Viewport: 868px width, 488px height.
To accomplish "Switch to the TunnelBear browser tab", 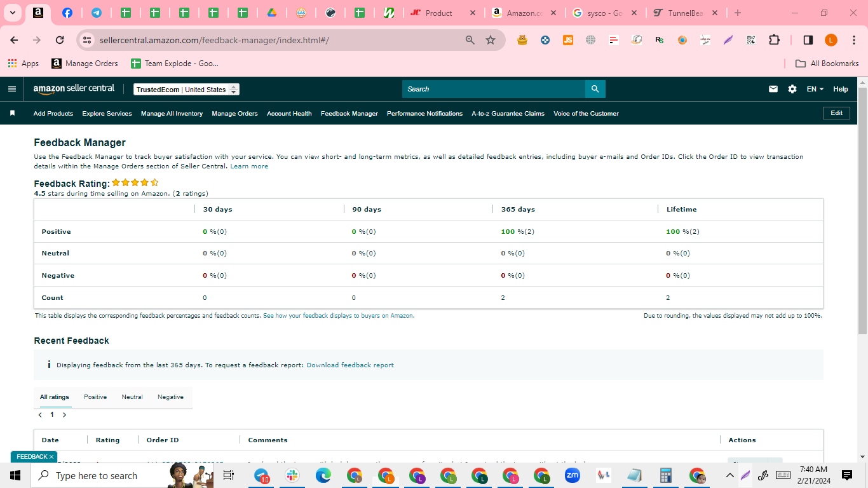I will tap(685, 13).
